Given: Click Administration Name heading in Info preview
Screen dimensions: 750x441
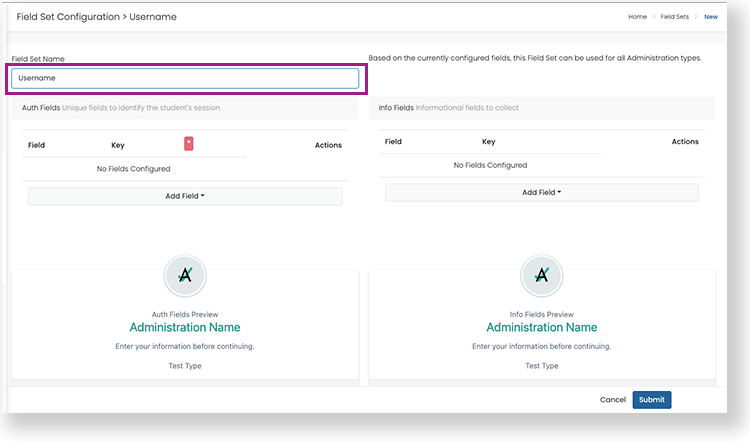Looking at the screenshot, I should click(x=542, y=328).
